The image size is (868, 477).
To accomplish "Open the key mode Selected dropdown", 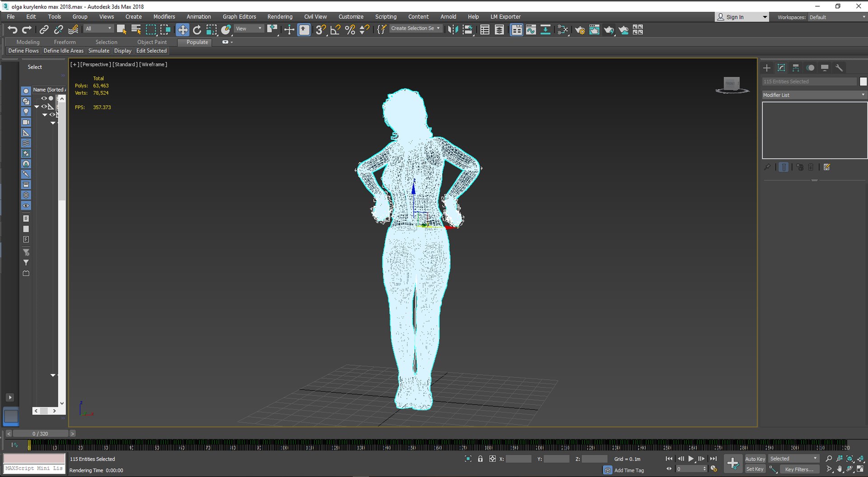I will coord(794,458).
